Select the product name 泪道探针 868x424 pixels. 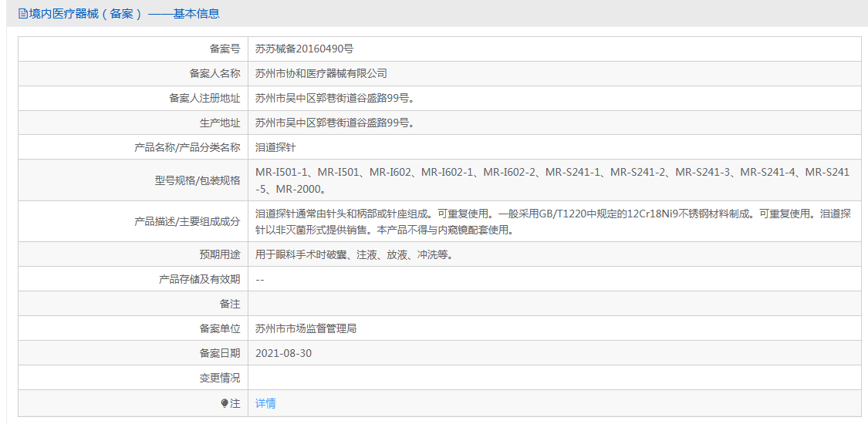tap(275, 147)
